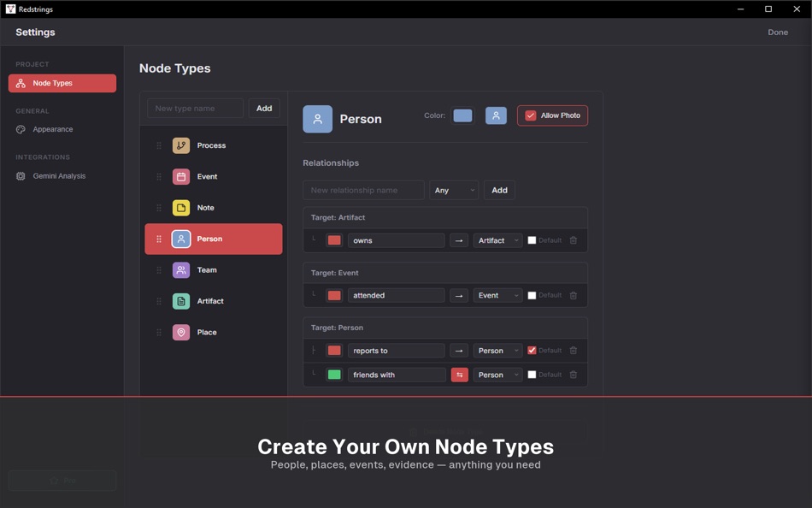This screenshot has height=508, width=812.
Task: Select the Process node type icon
Action: click(x=180, y=145)
